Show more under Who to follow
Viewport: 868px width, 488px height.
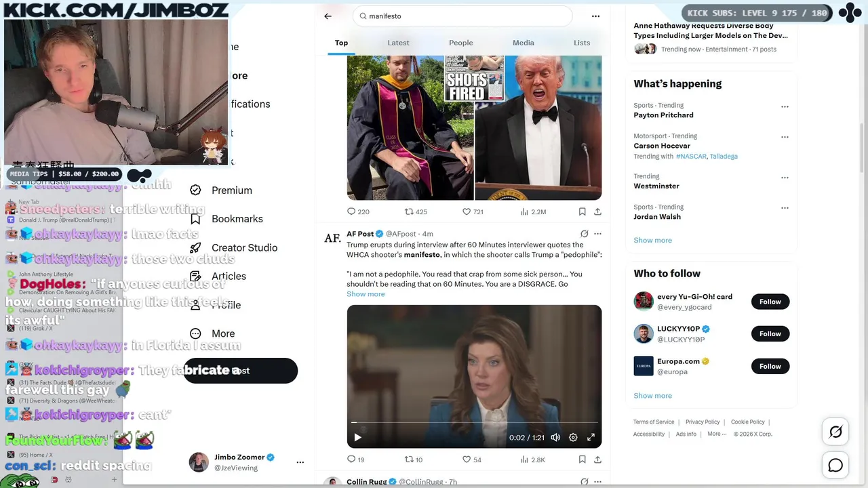click(x=652, y=396)
